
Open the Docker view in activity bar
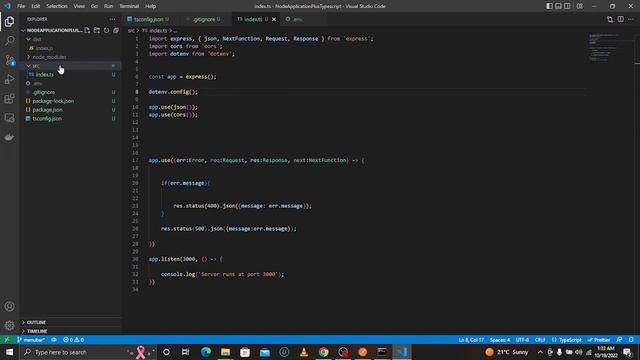tap(9, 137)
